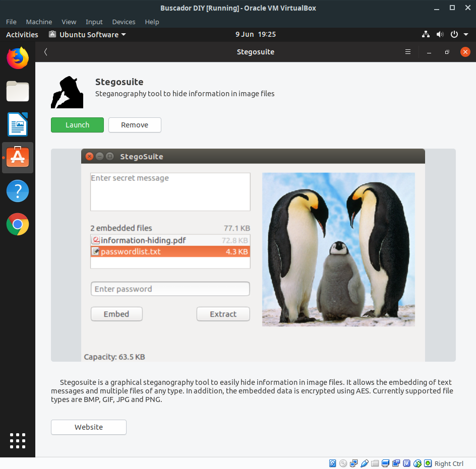Viewport: 476px width, 469px height.
Task: Click the Stegosuite spy silhouette icon
Action: (x=67, y=92)
